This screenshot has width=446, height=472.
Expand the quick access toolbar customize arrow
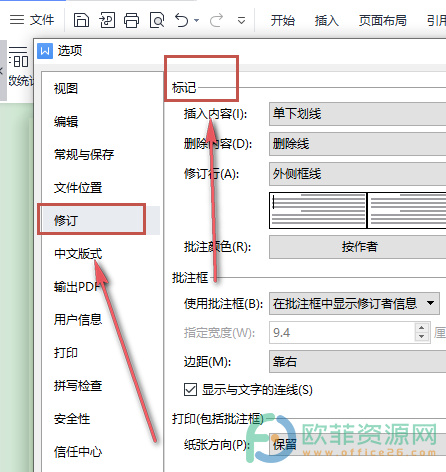tap(241, 21)
